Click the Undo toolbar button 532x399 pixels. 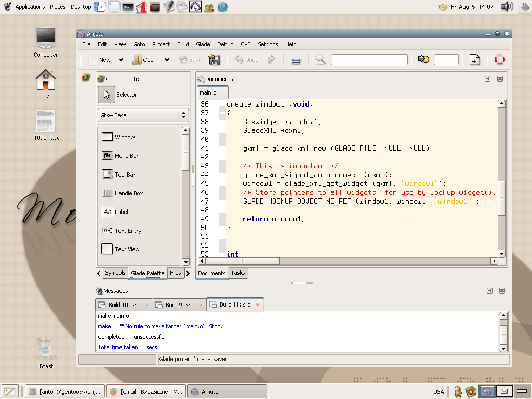pyautogui.click(x=247, y=60)
